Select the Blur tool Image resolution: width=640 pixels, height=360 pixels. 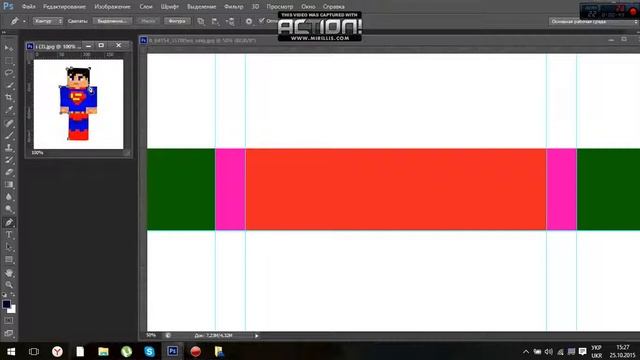[9, 197]
